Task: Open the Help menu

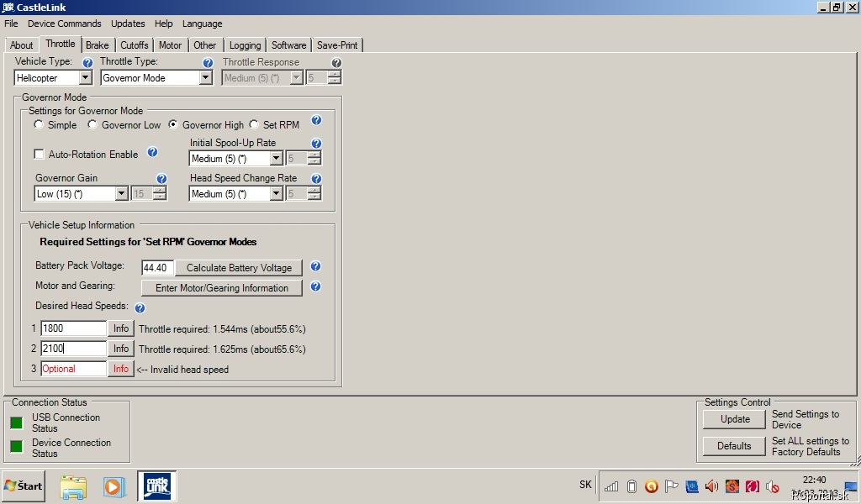Action: pos(163,24)
